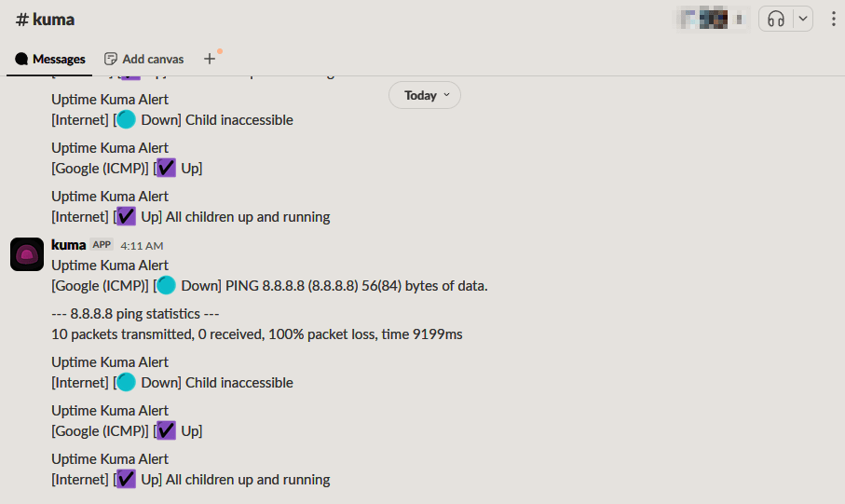
Task: Click the hash symbol before the kuma title
Action: click(22, 20)
